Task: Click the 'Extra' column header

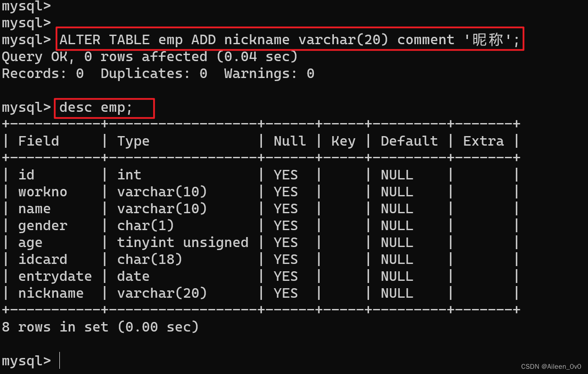Action: click(483, 141)
